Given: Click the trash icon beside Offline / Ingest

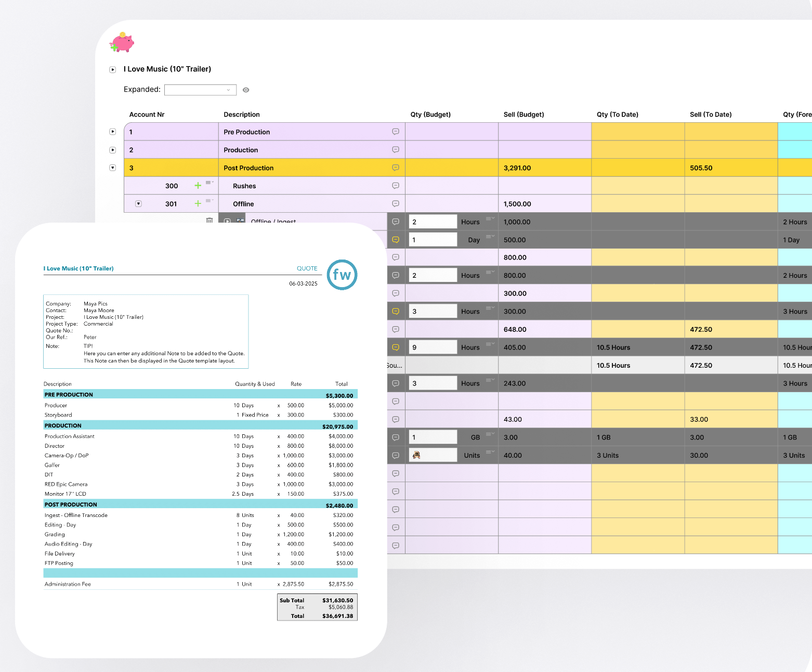Looking at the screenshot, I should tap(209, 221).
